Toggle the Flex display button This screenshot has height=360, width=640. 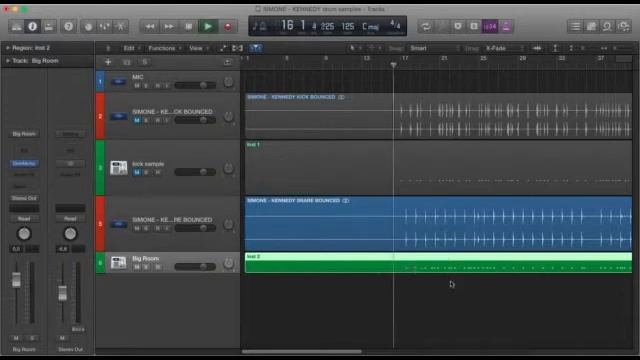click(x=237, y=48)
